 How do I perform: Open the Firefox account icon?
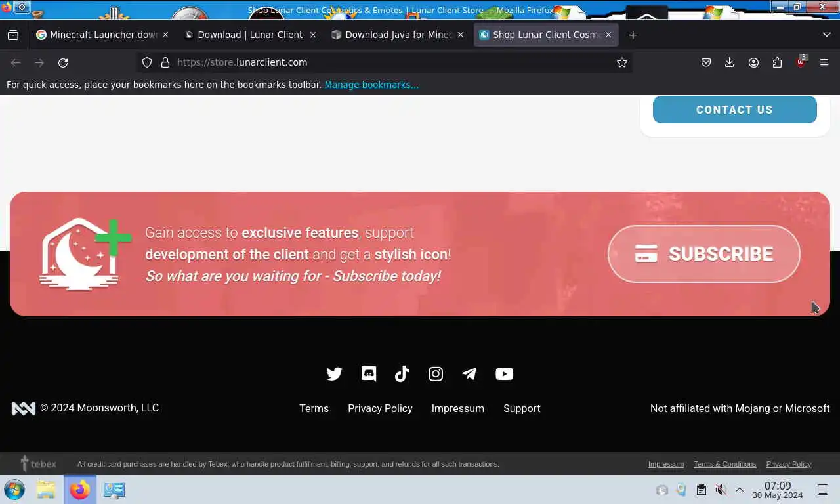pos(753,62)
